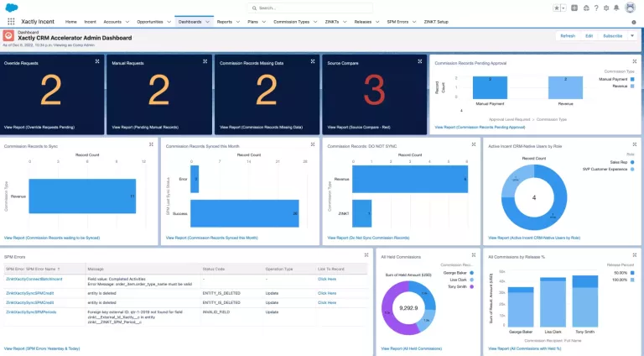
Task: Open View Report (Source Compare - Red) link
Action: point(359,127)
